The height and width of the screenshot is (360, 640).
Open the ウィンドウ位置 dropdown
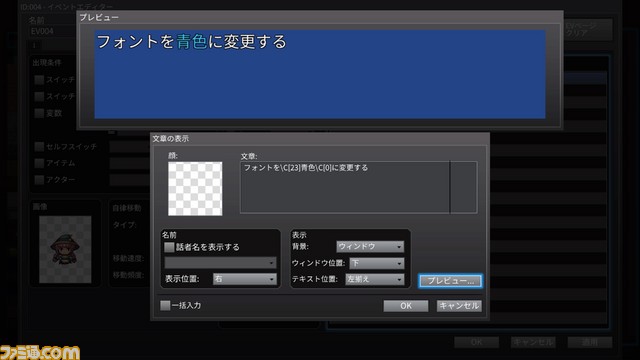376,263
